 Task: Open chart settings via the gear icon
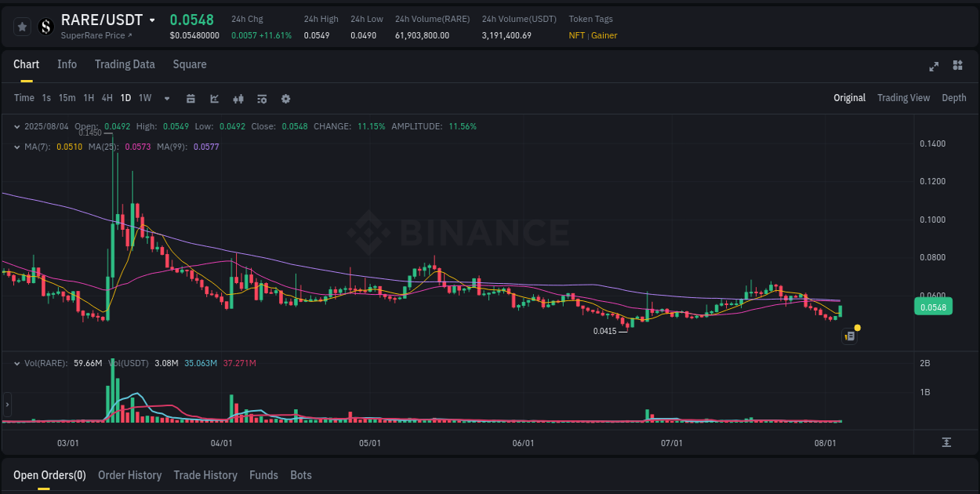285,99
